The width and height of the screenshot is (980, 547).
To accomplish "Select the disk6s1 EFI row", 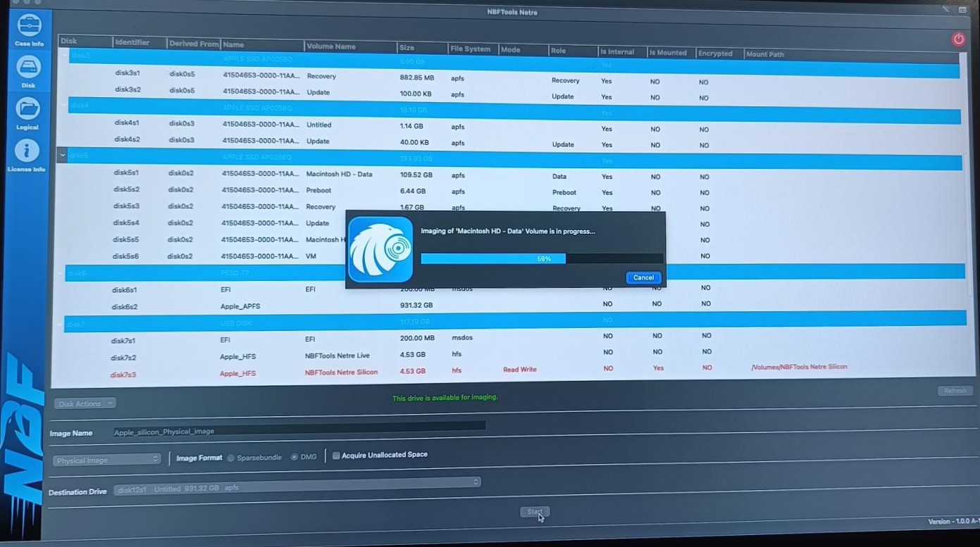I will [x=514, y=289].
